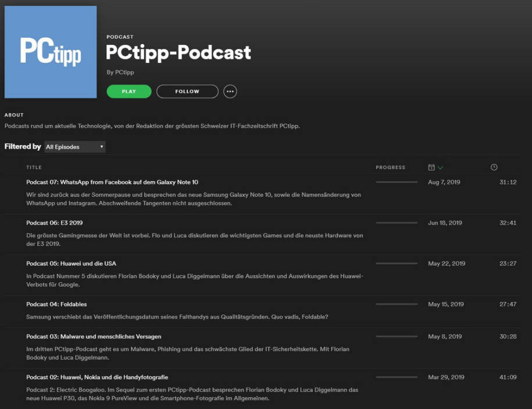Click description starting 'Samsung verschiebt das'
Viewport: 532px width, 409px height.
click(177, 317)
